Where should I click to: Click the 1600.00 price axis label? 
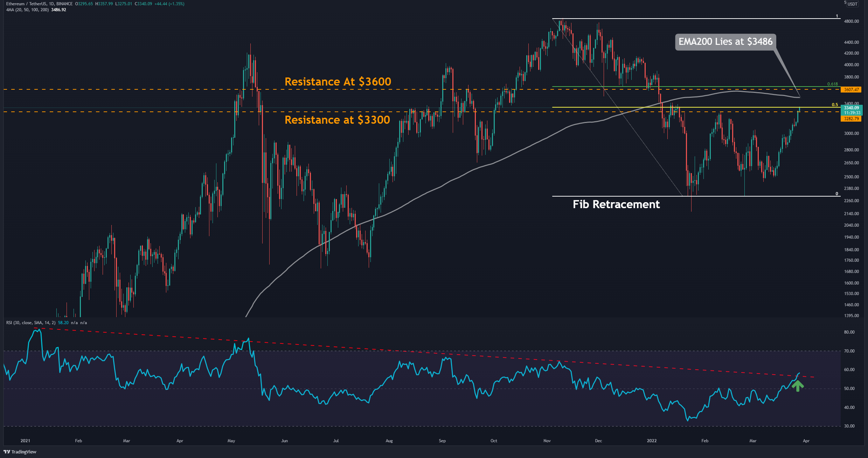point(851,283)
